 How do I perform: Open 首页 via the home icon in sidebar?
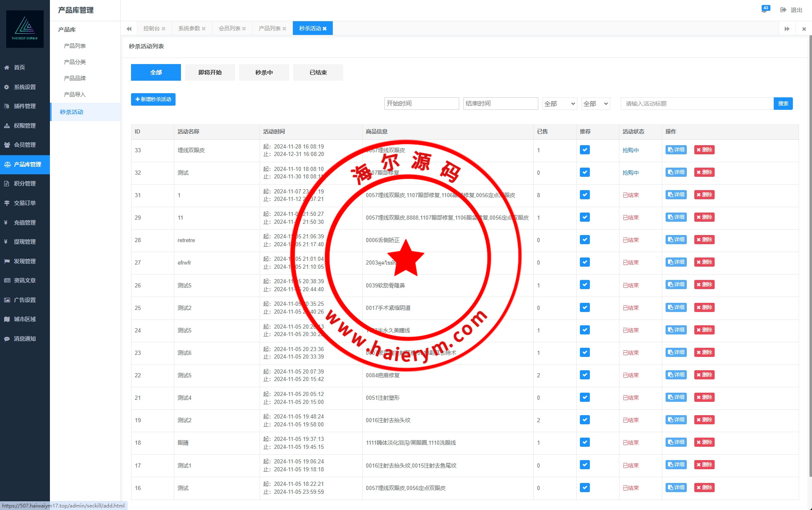[7, 67]
